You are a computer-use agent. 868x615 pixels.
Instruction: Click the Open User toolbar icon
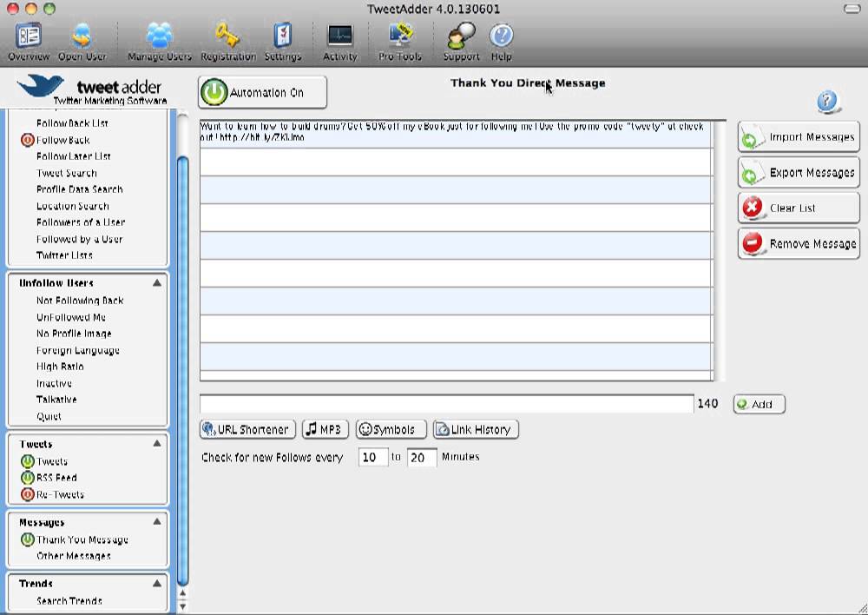pyautogui.click(x=82, y=42)
